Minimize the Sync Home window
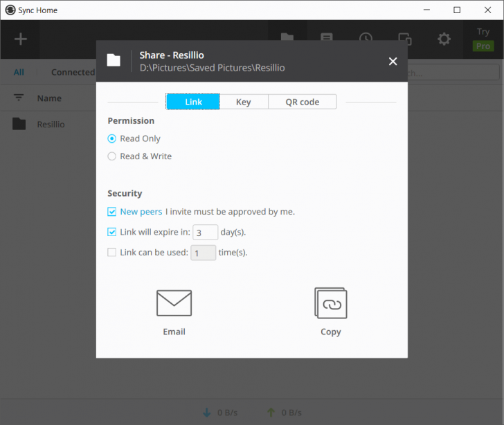The image size is (504, 425). tap(426, 10)
